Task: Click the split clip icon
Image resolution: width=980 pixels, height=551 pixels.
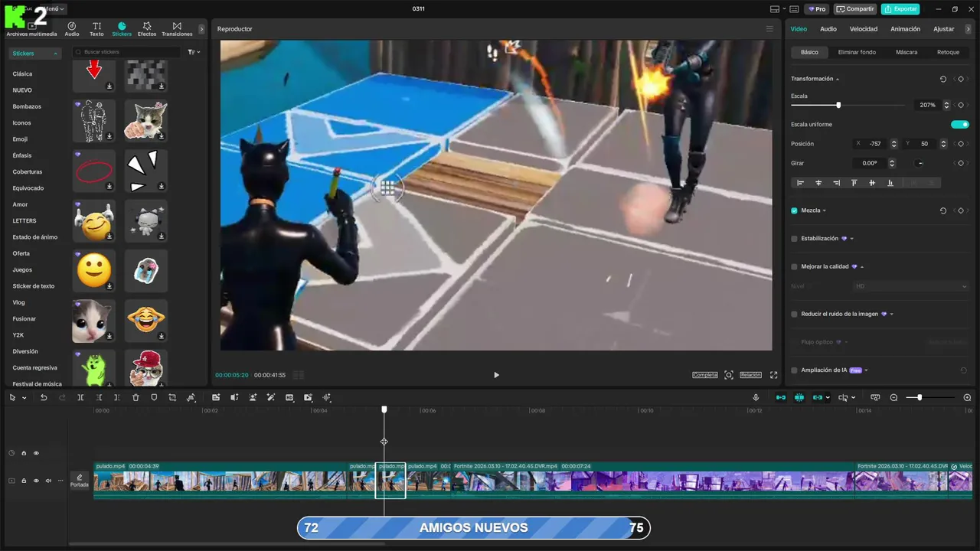Action: coord(80,397)
